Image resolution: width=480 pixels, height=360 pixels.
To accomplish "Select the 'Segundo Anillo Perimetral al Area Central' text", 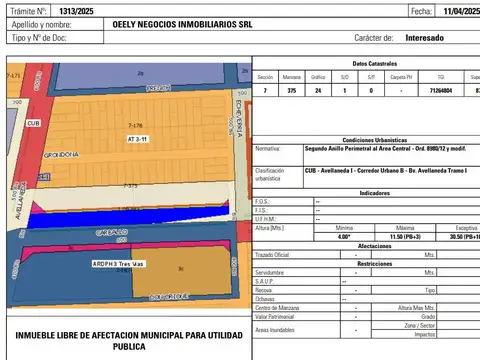I will [x=357, y=149].
